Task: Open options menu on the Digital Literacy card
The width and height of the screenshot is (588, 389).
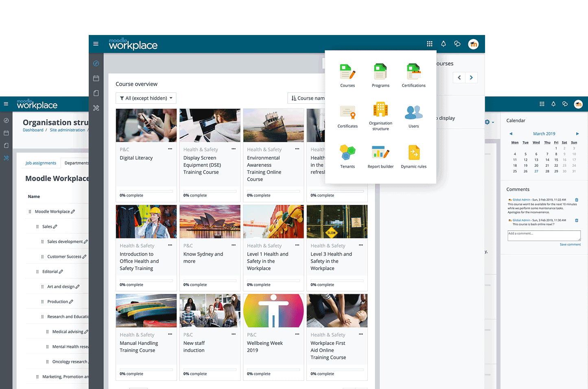Action: (170, 149)
